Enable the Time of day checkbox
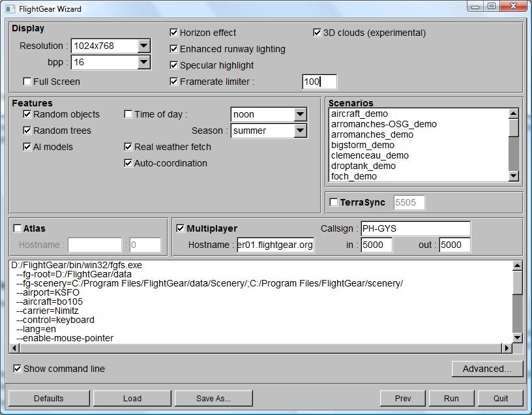The height and width of the screenshot is (415, 532). (x=128, y=114)
